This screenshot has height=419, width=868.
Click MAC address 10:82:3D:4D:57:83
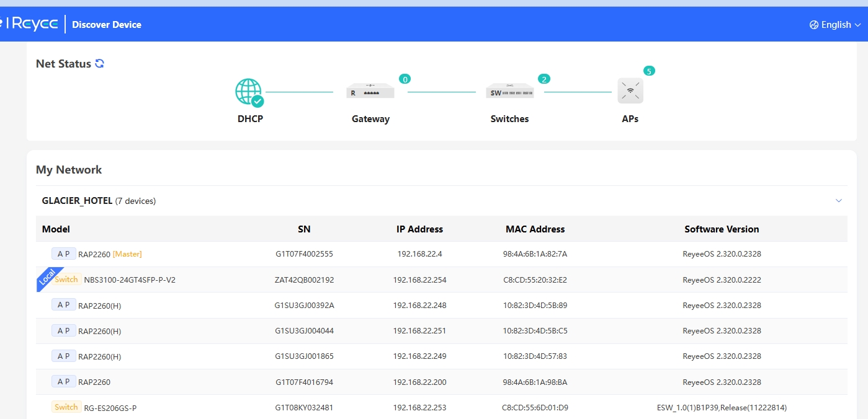(535, 356)
